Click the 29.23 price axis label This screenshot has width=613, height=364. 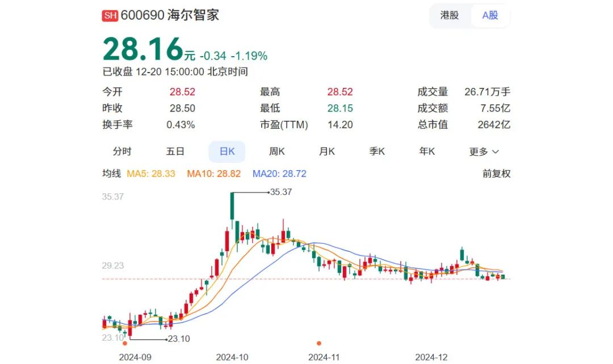112,265
